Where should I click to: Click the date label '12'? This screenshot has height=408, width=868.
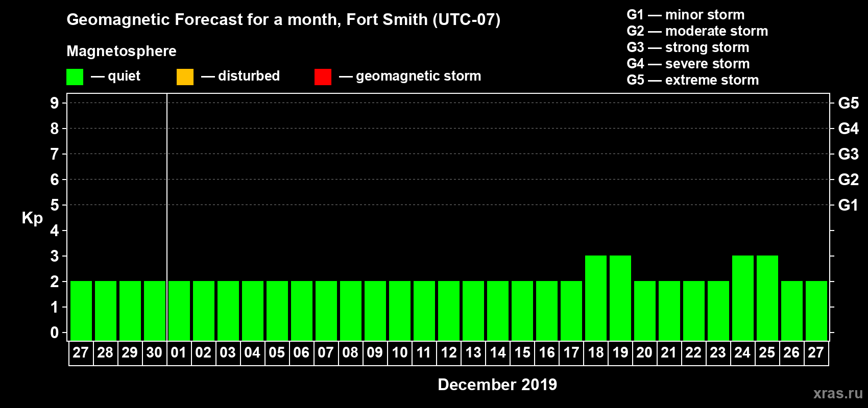pos(449,353)
